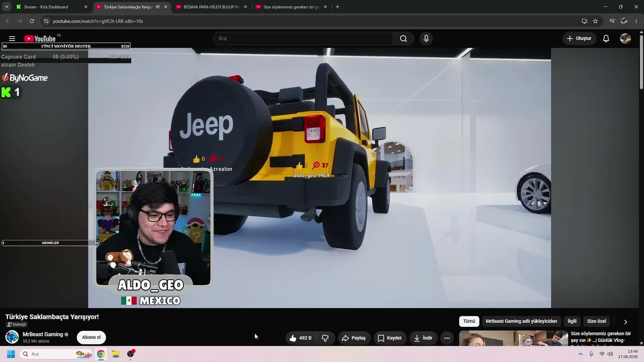Click the Oluştur create button
The height and width of the screenshot is (362, 644).
click(579, 39)
